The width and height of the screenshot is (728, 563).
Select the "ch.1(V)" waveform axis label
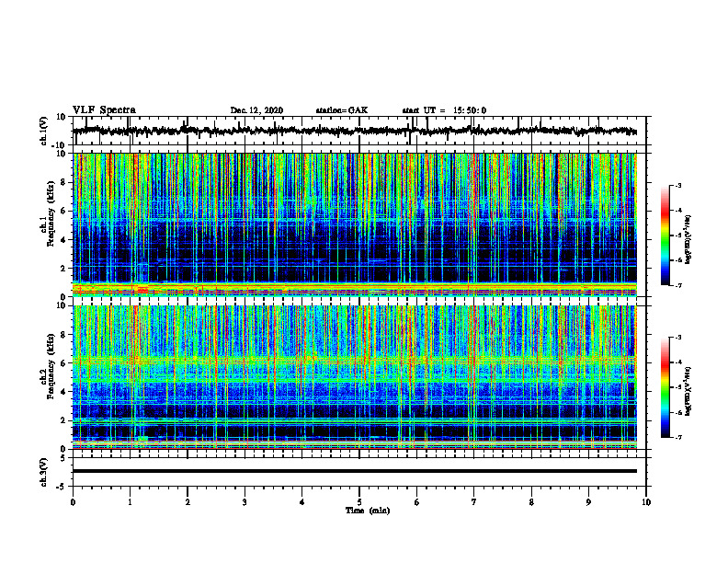44,131
